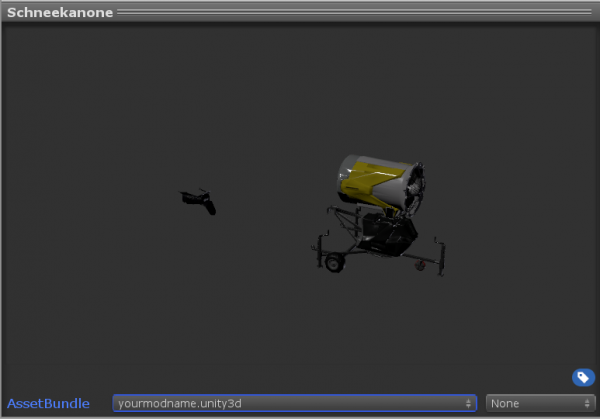
Task: Click the arrows at AssetBundle name dropdown's end
Action: (x=469, y=403)
